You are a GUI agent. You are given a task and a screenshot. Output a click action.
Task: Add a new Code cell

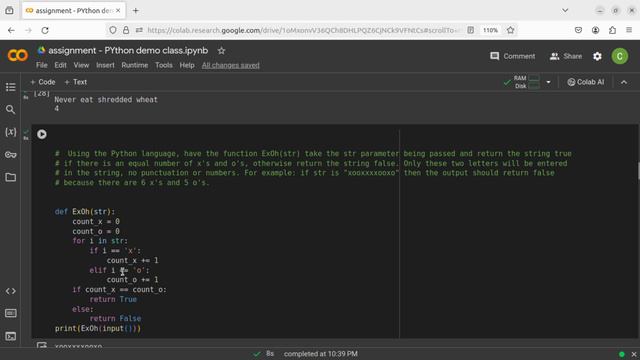[42, 82]
